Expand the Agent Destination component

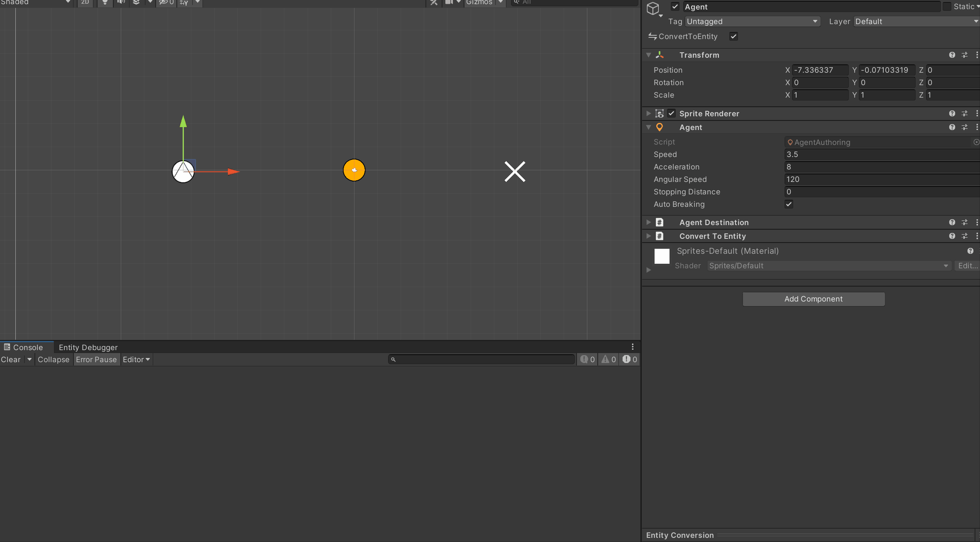coord(648,222)
